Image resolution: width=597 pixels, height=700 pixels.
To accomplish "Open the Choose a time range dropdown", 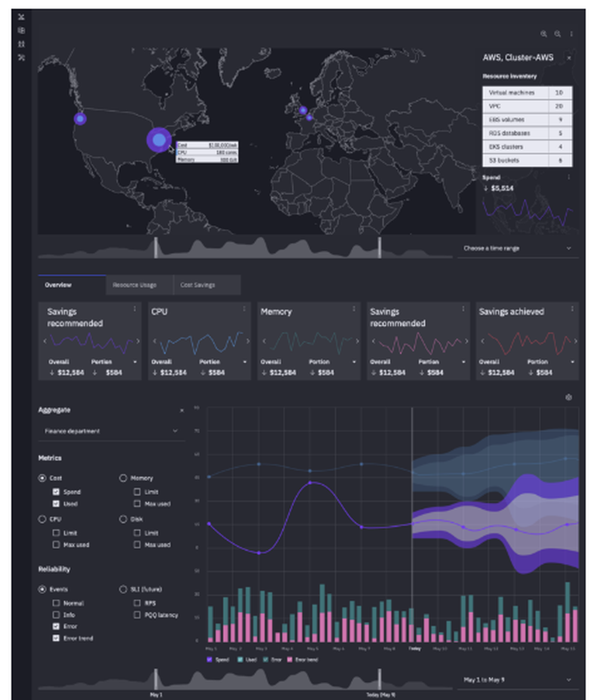I will (518, 248).
